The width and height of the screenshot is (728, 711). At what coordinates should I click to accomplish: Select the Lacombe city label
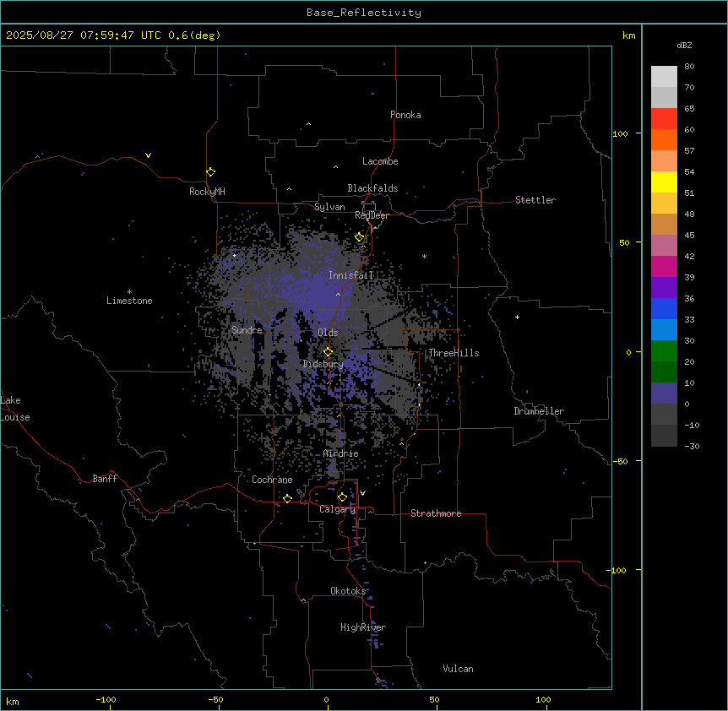[380, 161]
